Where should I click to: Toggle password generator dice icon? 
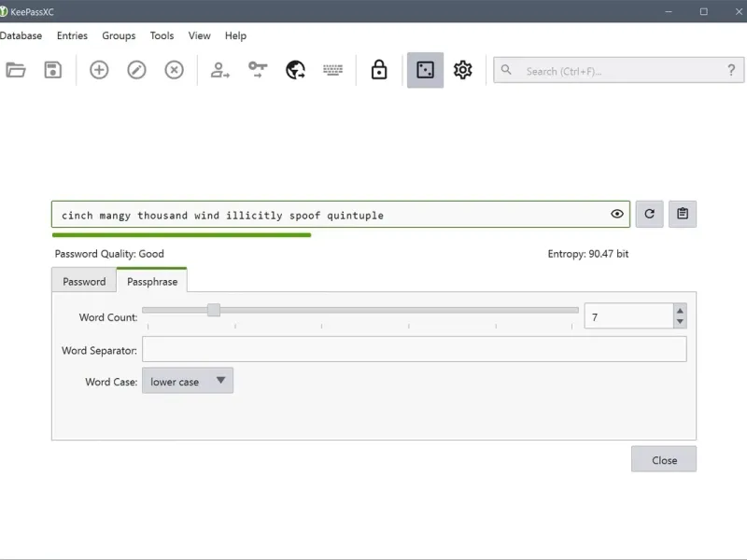426,70
